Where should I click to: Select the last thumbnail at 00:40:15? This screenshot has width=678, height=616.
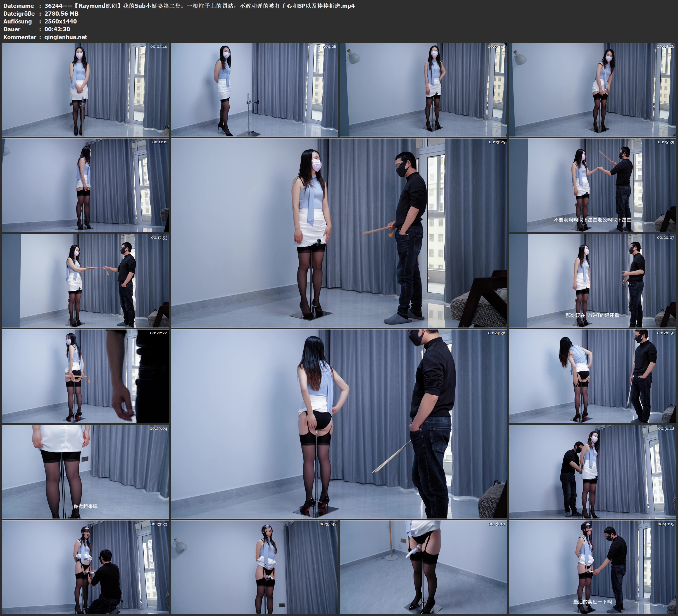tap(593, 567)
